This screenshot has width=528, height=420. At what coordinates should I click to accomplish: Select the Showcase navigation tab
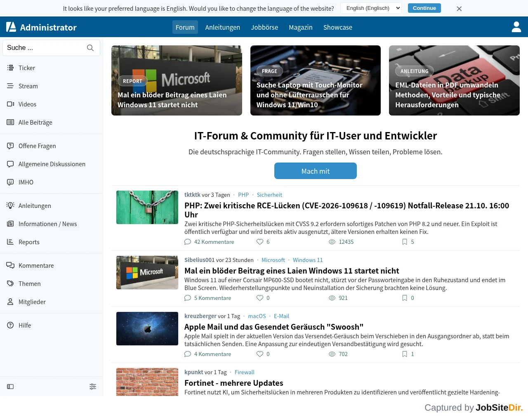point(338,27)
